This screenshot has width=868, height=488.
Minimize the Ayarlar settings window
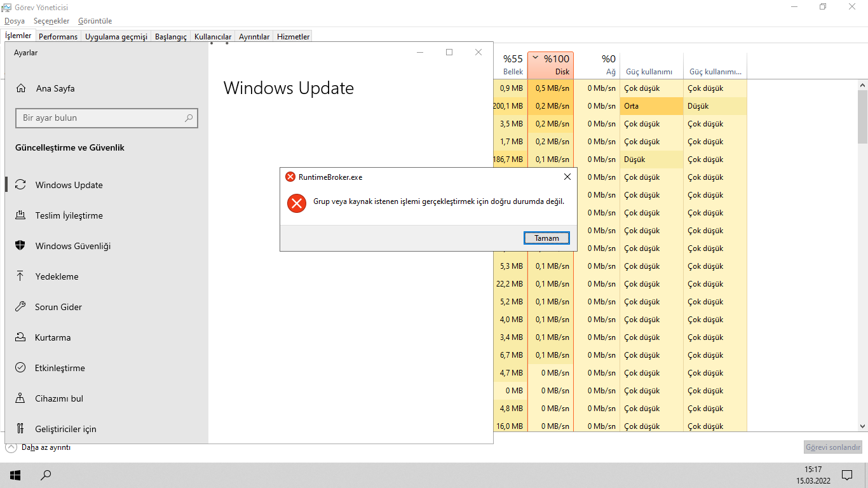click(420, 52)
